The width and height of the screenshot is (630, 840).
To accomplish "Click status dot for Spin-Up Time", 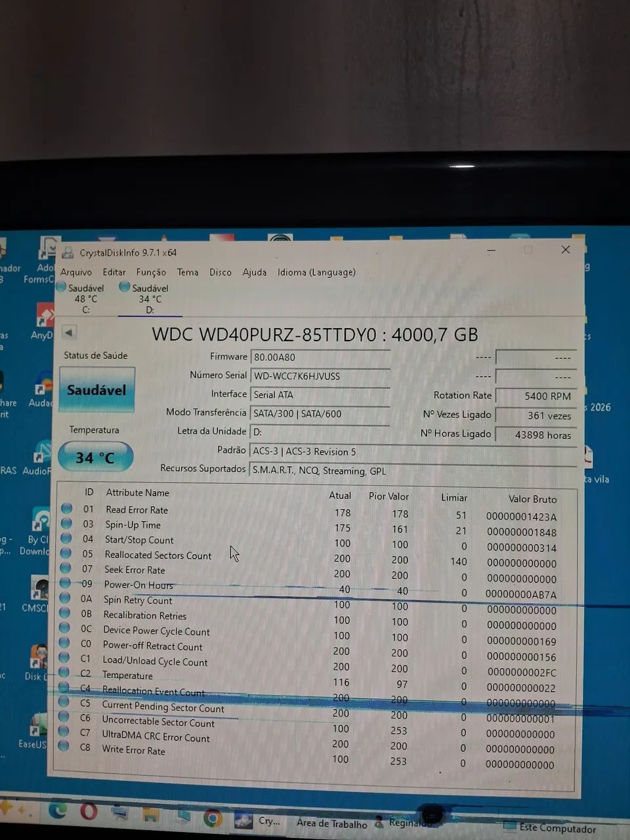I will 66,524.
